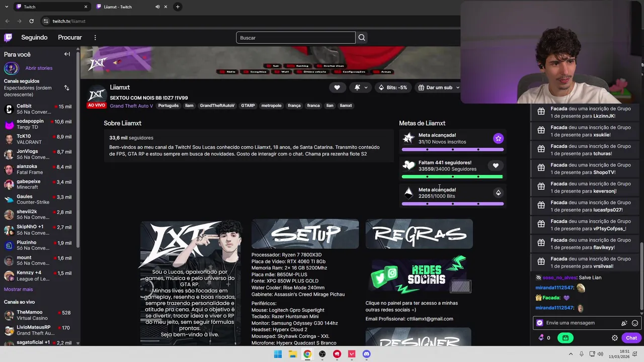Open chat settings gear

(x=615, y=338)
